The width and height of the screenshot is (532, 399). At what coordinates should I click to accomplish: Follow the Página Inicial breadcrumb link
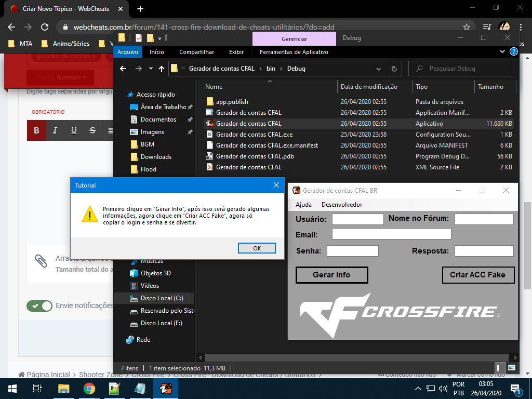[45, 375]
